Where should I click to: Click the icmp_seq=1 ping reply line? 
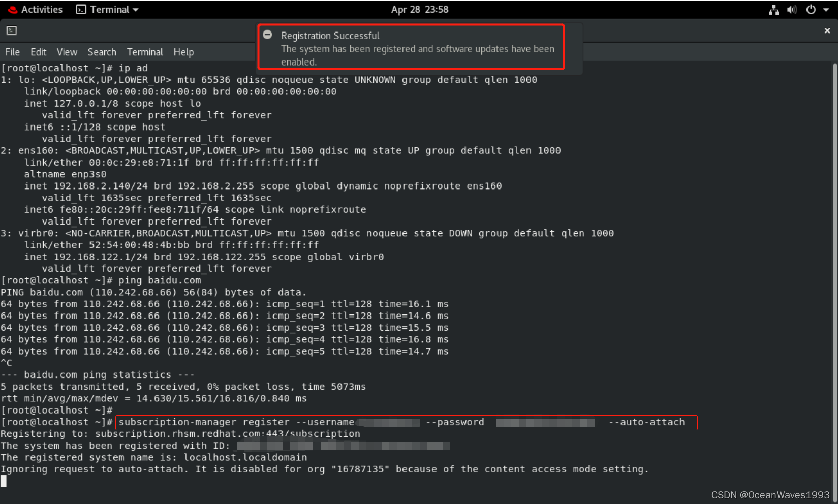[225, 304]
